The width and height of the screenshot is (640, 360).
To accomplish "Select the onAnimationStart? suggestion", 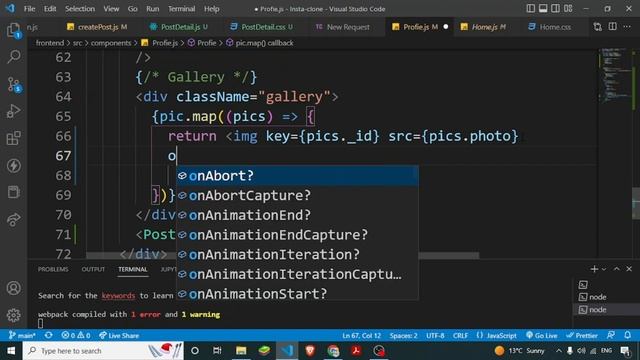I will pyautogui.click(x=297, y=293).
